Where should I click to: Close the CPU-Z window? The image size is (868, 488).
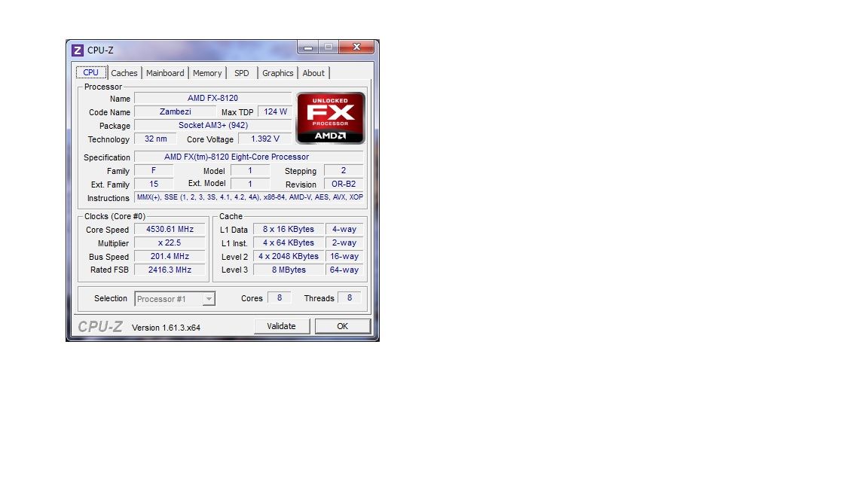[x=356, y=47]
